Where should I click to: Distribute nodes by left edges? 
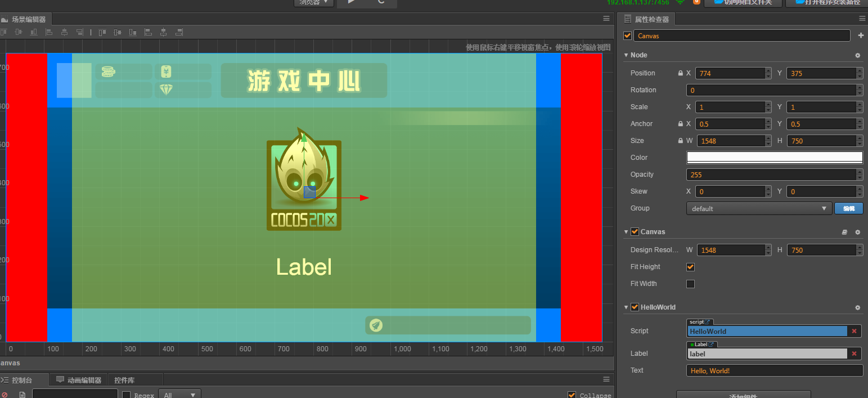149,32
